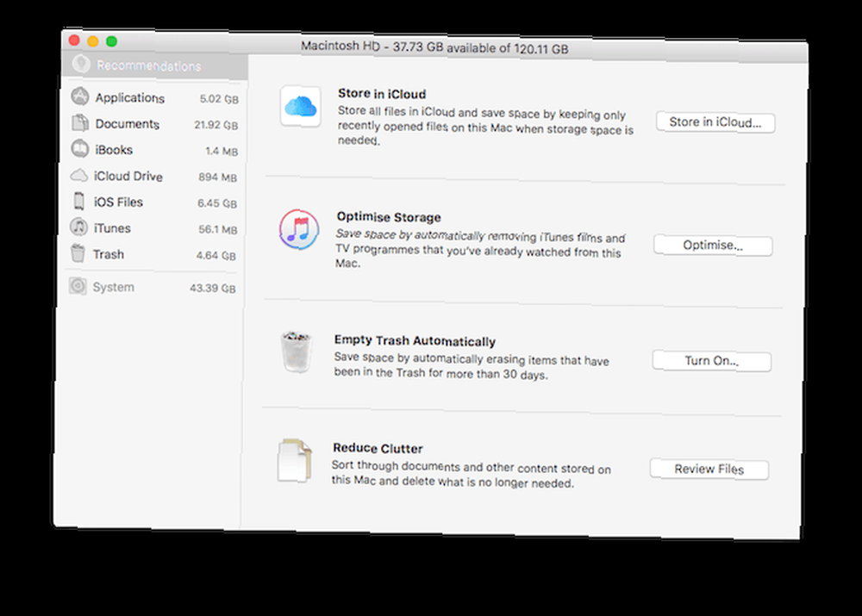Screen dimensions: 862x616
Task: Select iCloud Drive in the sidebar
Action: pyautogui.click(x=153, y=177)
